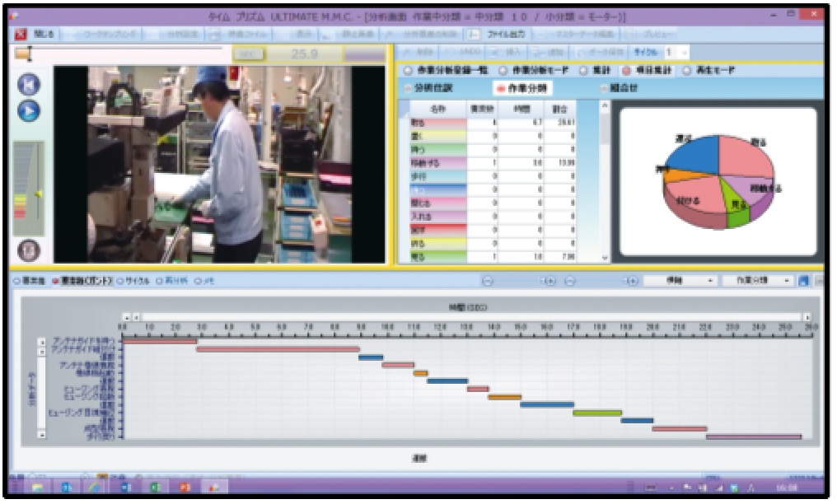Select the メモ radio button
This screenshot has width=837, height=504.
pos(198,281)
